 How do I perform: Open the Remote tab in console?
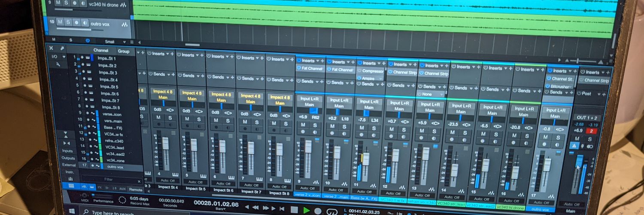pyautogui.click(x=136, y=189)
